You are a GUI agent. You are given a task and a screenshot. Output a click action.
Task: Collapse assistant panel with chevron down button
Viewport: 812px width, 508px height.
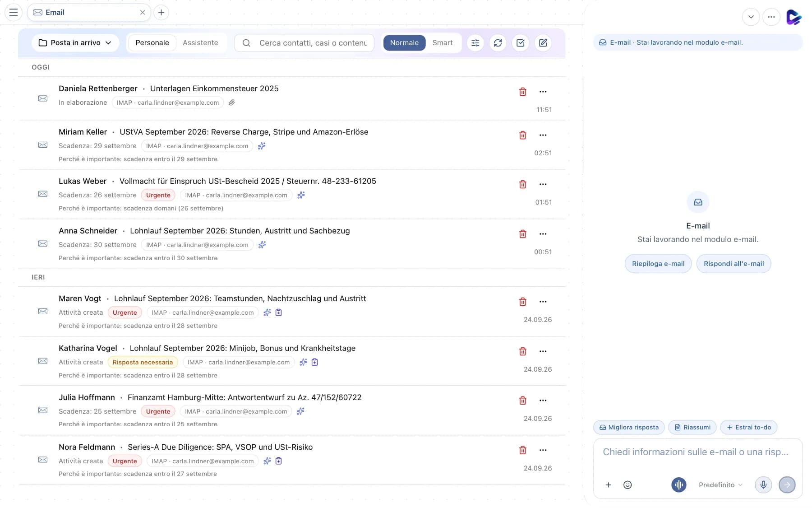coord(751,17)
